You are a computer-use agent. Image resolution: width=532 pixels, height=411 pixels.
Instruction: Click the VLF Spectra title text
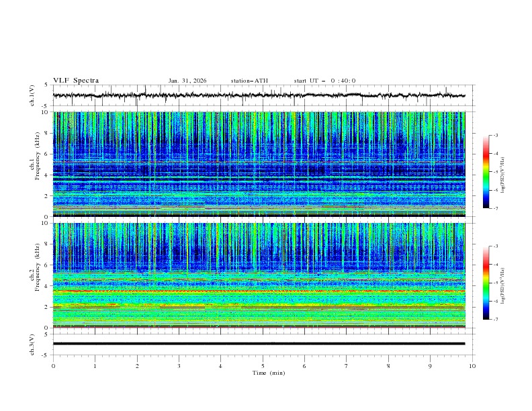[x=76, y=81]
